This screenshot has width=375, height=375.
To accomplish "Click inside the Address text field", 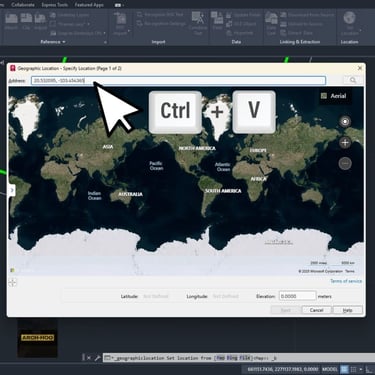I will pyautogui.click(x=178, y=80).
